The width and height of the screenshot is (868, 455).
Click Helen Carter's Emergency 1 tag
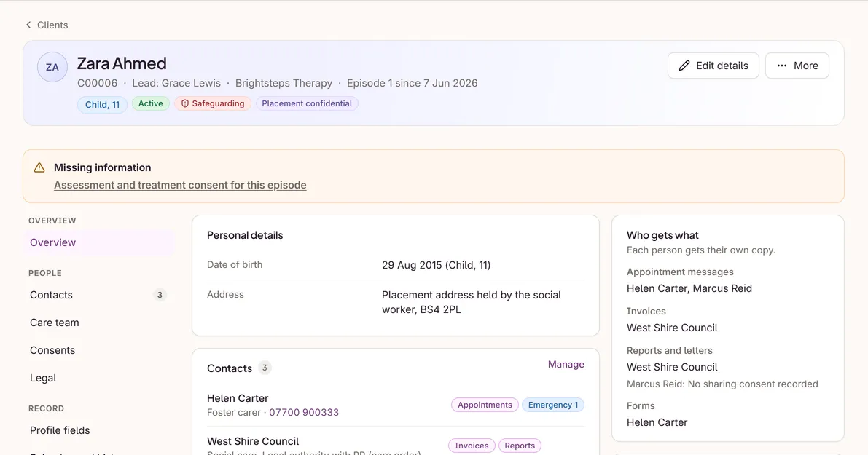(x=553, y=405)
